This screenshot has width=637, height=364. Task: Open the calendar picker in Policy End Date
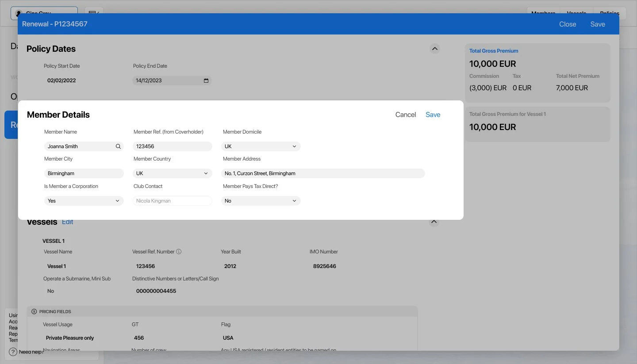pos(206,80)
